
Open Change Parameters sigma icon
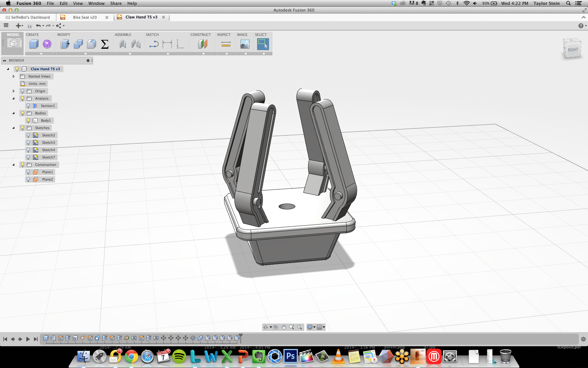pyautogui.click(x=105, y=44)
